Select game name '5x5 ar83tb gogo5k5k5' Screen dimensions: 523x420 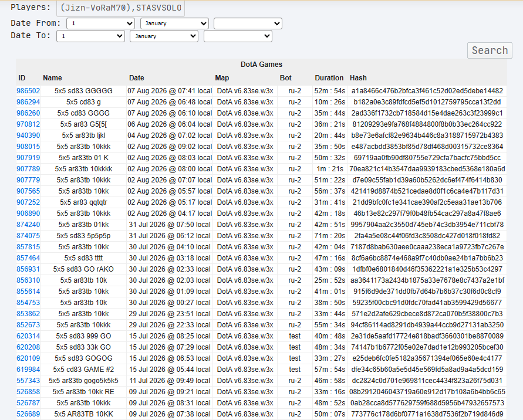click(83, 381)
